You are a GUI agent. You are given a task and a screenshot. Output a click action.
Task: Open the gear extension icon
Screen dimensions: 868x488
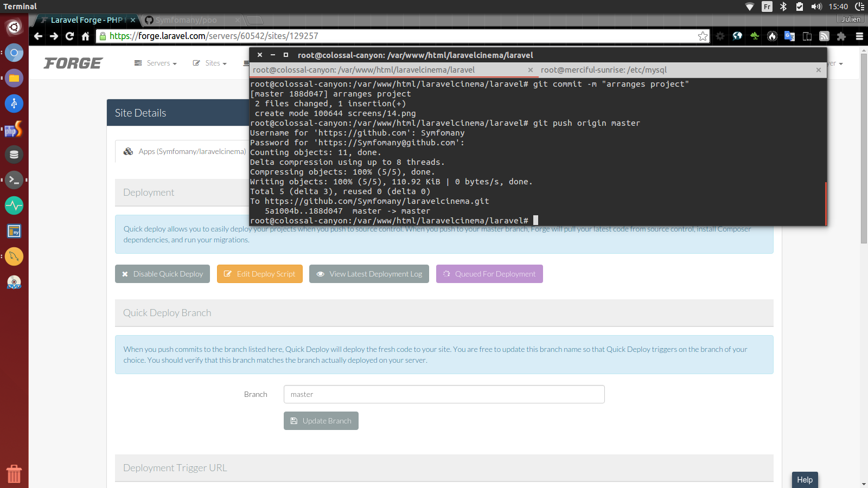point(720,36)
